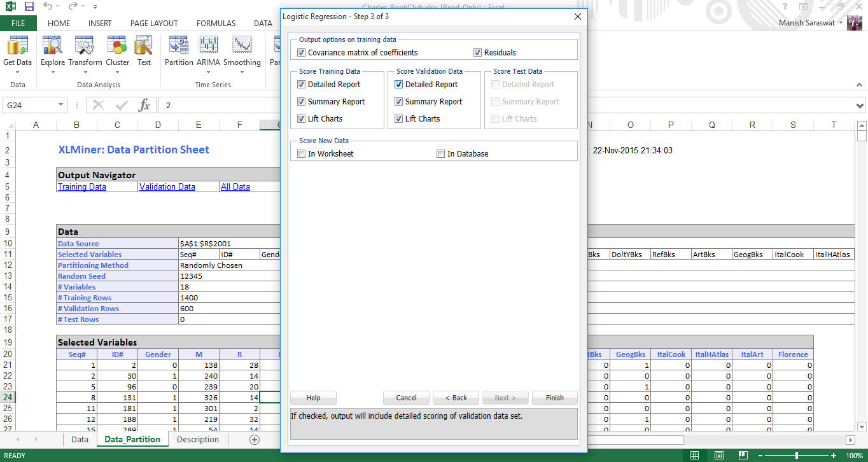The image size is (868, 462).
Task: Open the Transform tool in ribbon
Action: click(85, 48)
